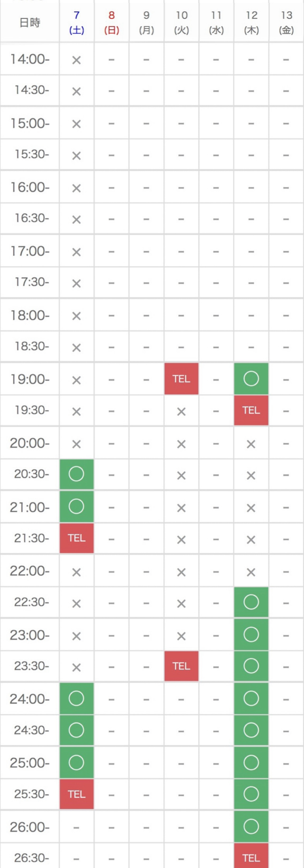
Task: Select available 24:00 slot on Saturday 7
Action: [76, 698]
